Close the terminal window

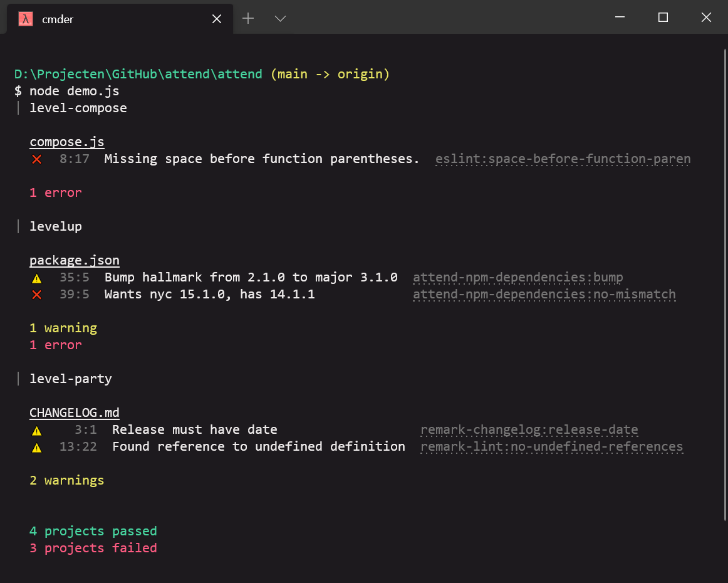pos(706,18)
